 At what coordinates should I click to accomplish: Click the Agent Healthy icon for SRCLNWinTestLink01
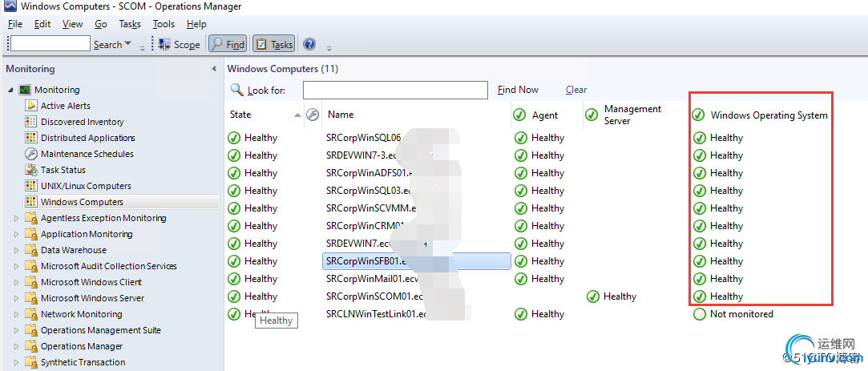pyautogui.click(x=520, y=314)
